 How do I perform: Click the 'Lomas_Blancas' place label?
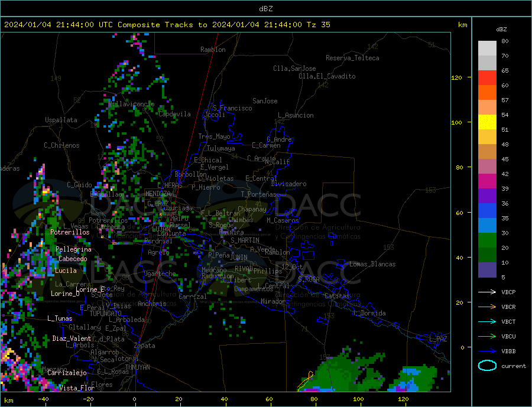click(372, 264)
